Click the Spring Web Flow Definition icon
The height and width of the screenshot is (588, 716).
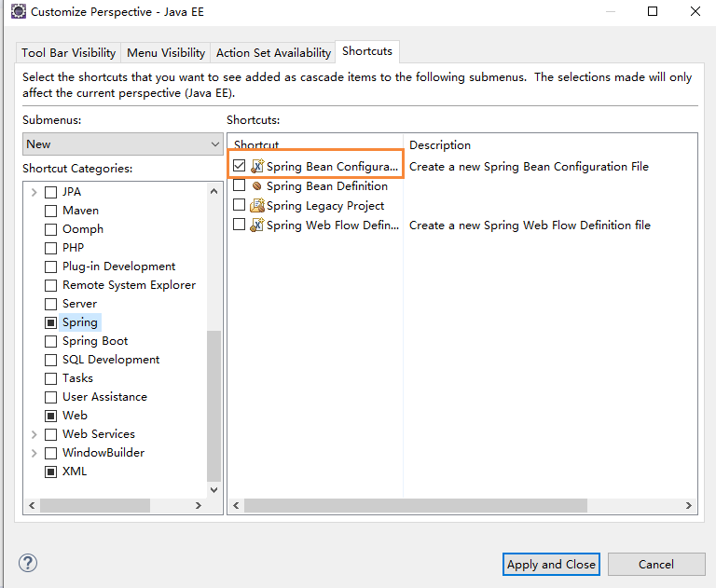(x=257, y=225)
